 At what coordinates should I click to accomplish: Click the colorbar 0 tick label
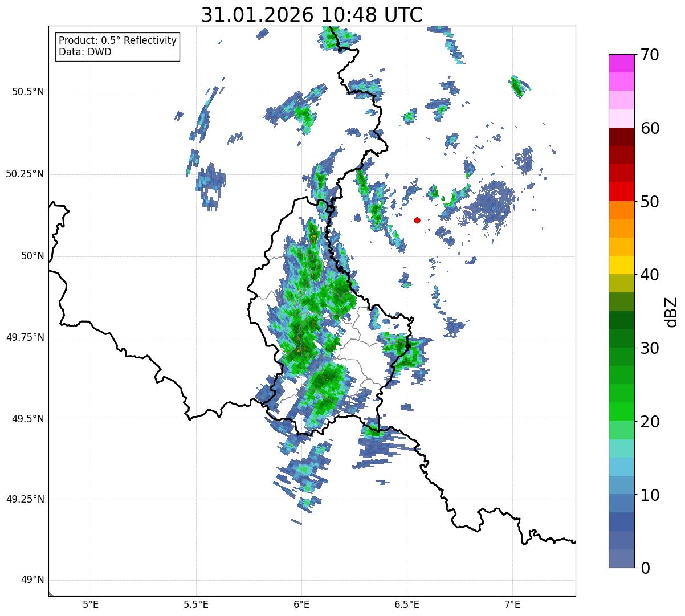coord(645,568)
